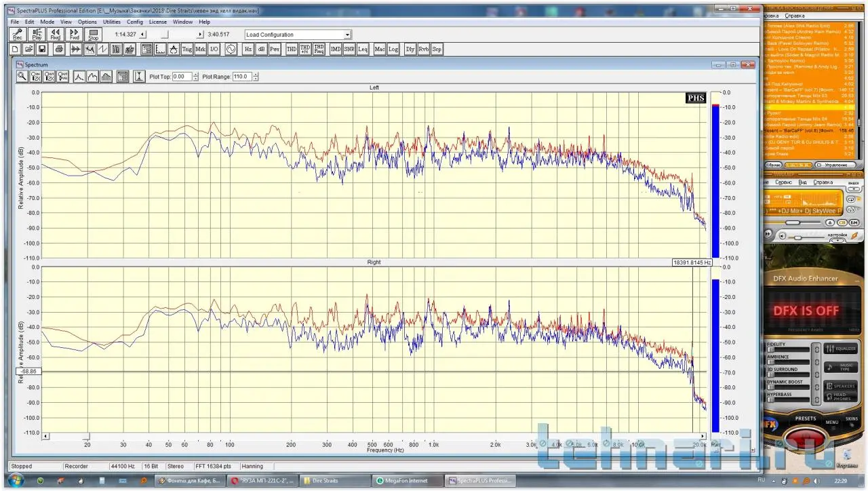Click the Plot Range spinner arrows

tap(255, 77)
